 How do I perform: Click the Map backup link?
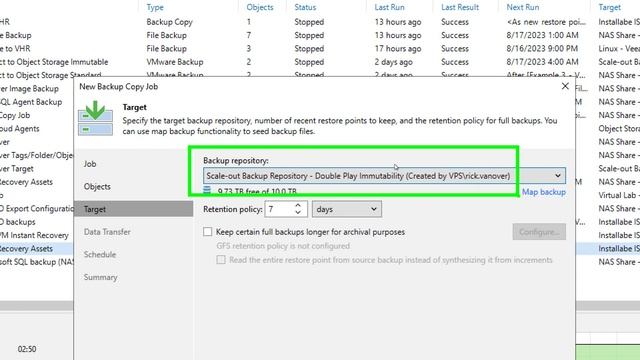point(544,192)
